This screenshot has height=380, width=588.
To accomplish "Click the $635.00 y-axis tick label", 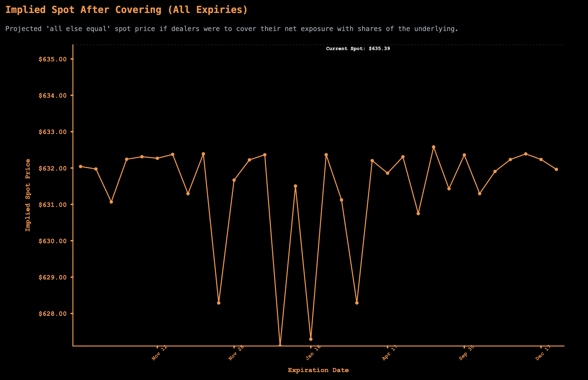I will coord(53,59).
